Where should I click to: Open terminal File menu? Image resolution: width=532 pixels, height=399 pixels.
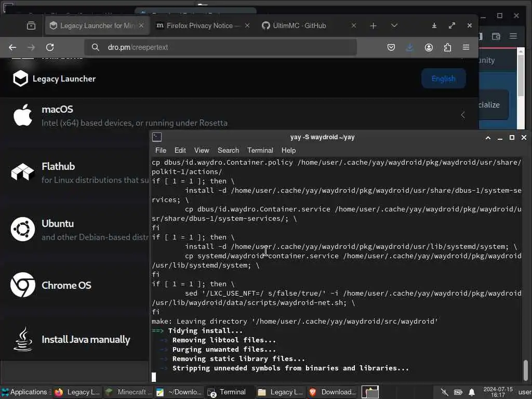[x=161, y=150]
